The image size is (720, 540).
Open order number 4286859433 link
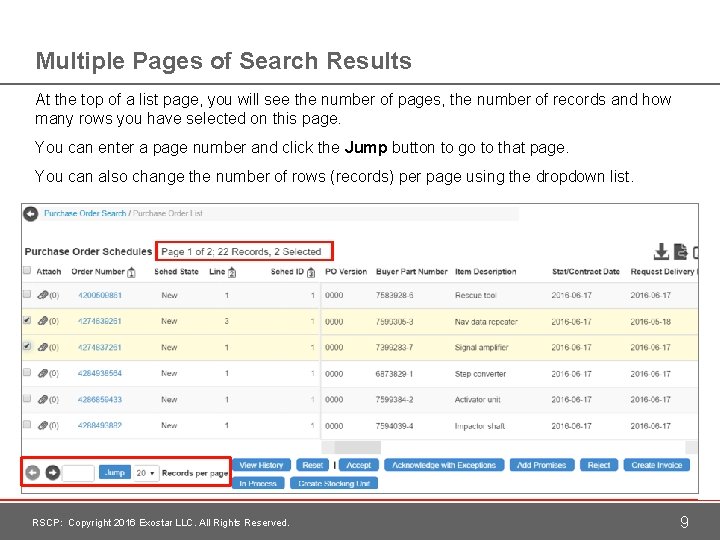(100, 399)
